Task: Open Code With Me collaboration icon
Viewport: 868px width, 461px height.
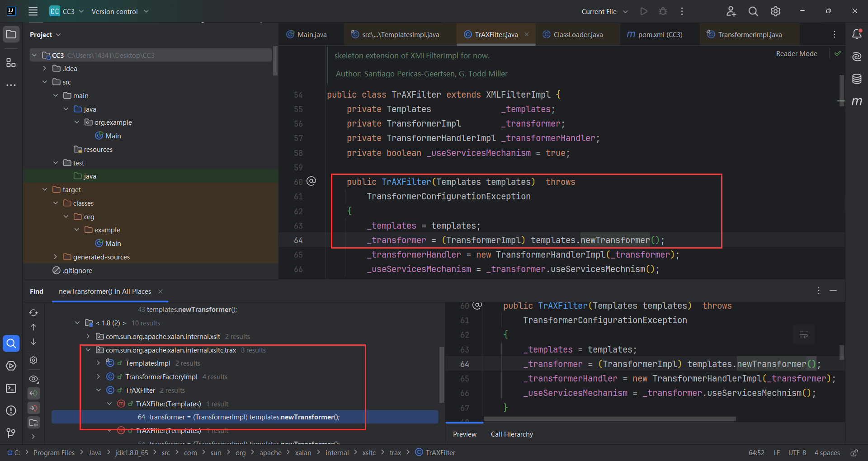Action: point(731,11)
